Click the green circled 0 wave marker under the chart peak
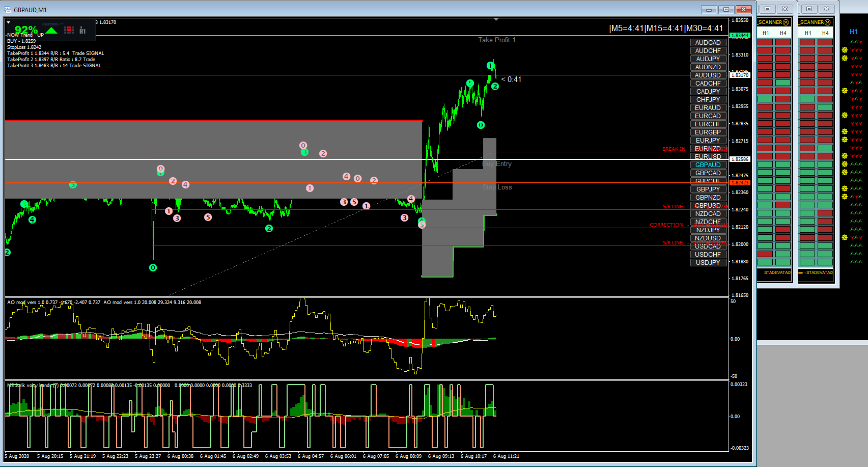868x467 pixels. [481, 125]
